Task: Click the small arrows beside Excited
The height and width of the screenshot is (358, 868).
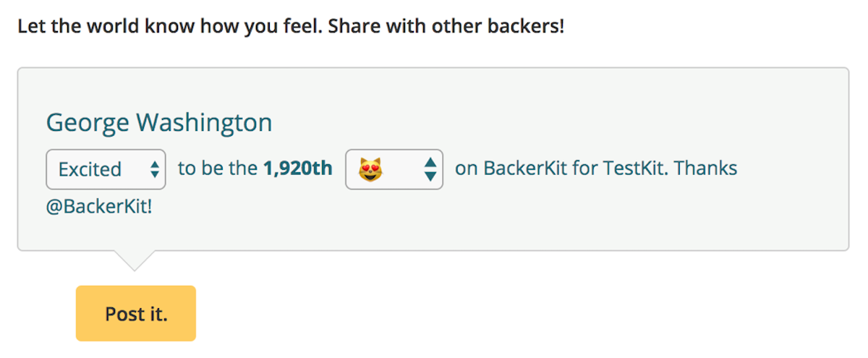Action: pyautogui.click(x=154, y=169)
